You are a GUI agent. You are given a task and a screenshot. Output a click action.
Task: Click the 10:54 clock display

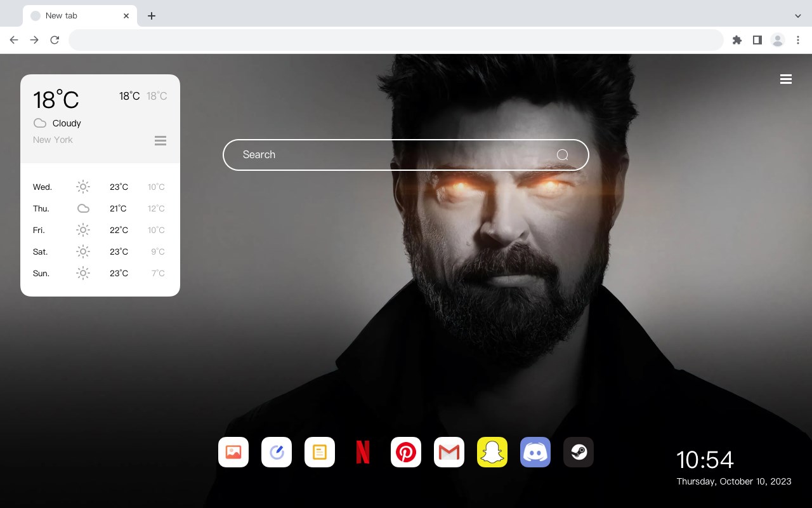[x=705, y=460]
